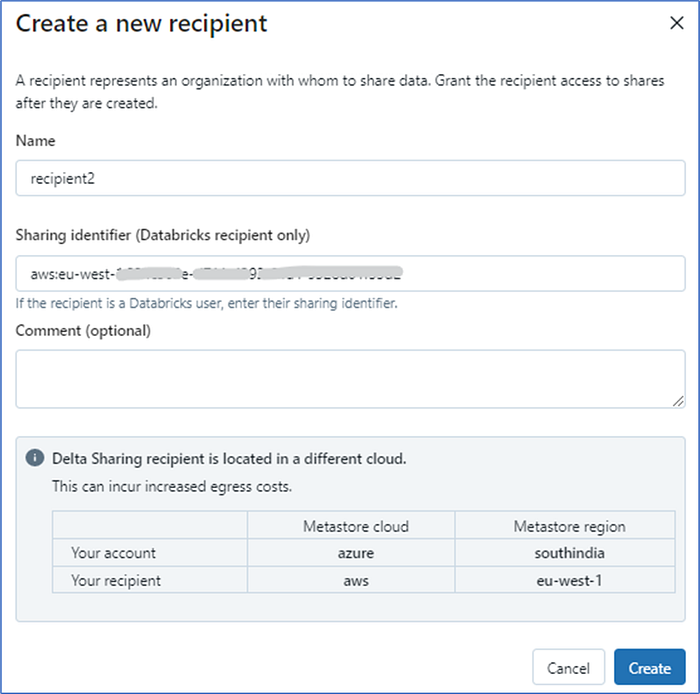Click the Name input field containing recipient2
Screen dimensions: 700x694
coord(350,178)
